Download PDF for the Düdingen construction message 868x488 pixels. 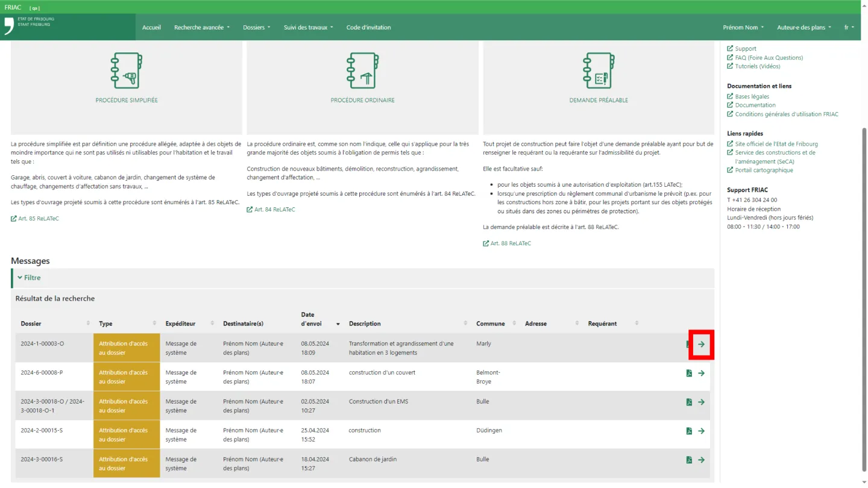tap(689, 431)
